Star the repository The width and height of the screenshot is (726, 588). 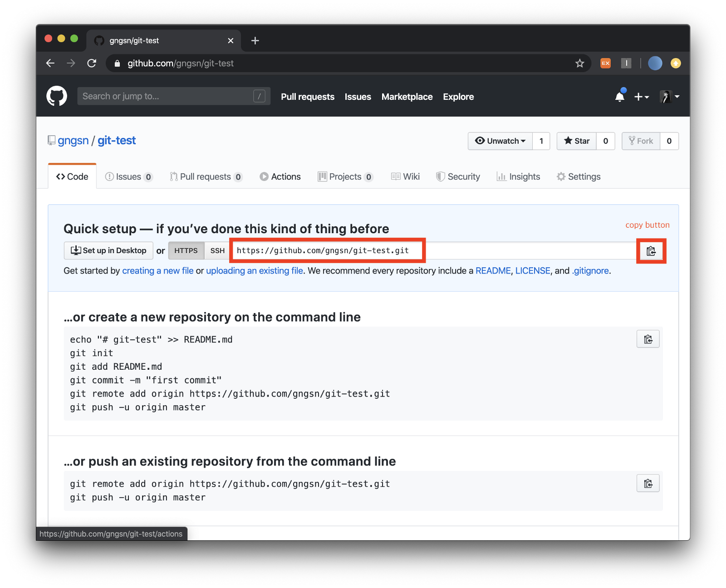[x=577, y=141]
